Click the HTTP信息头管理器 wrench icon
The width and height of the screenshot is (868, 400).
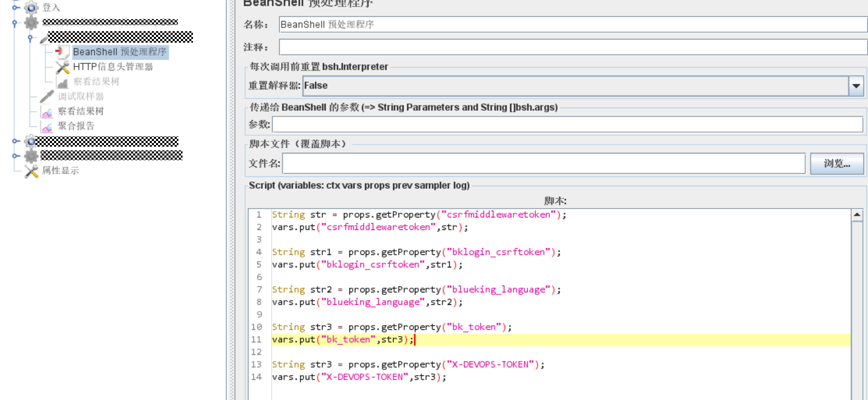coord(63,67)
